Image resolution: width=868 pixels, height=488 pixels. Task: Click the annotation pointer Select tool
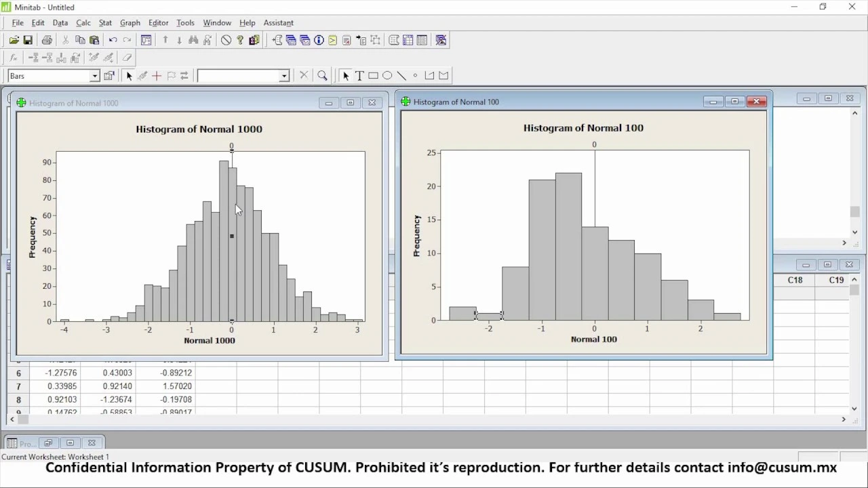(345, 76)
